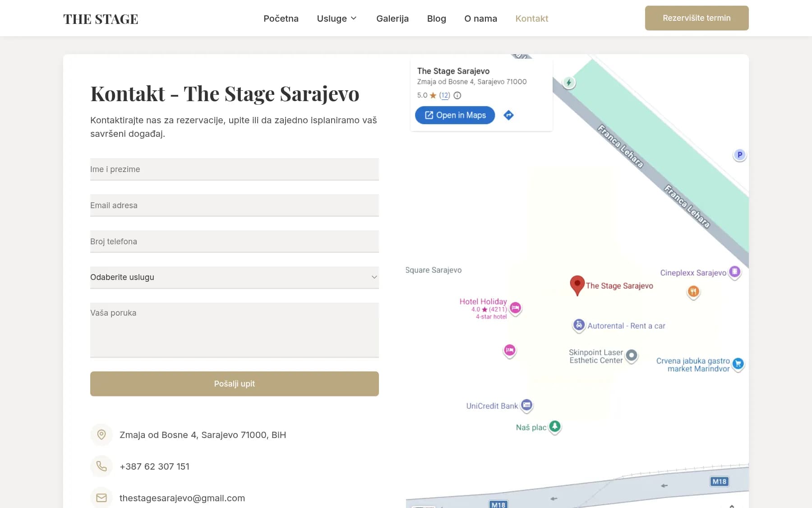Viewport: 812px width, 508px height.
Task: Click the red The Stage Sarajevo map pin
Action: 577,285
